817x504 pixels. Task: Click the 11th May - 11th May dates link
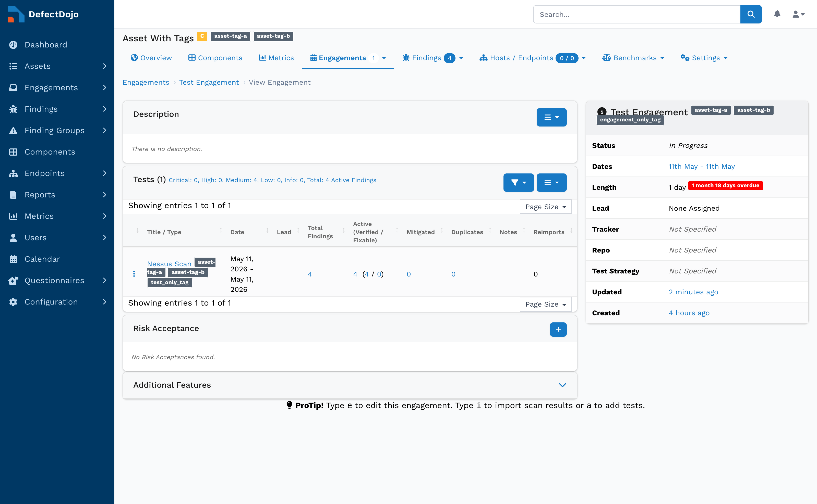702,166
